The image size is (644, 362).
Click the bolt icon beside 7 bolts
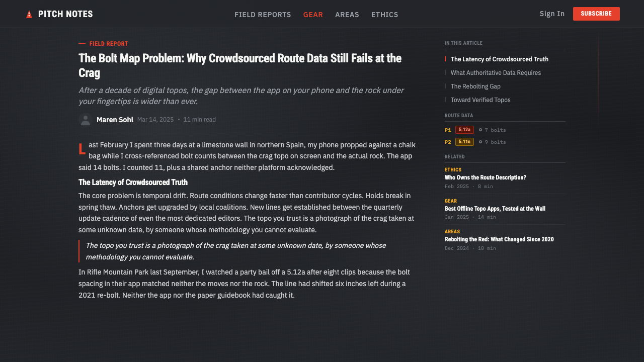(480, 130)
